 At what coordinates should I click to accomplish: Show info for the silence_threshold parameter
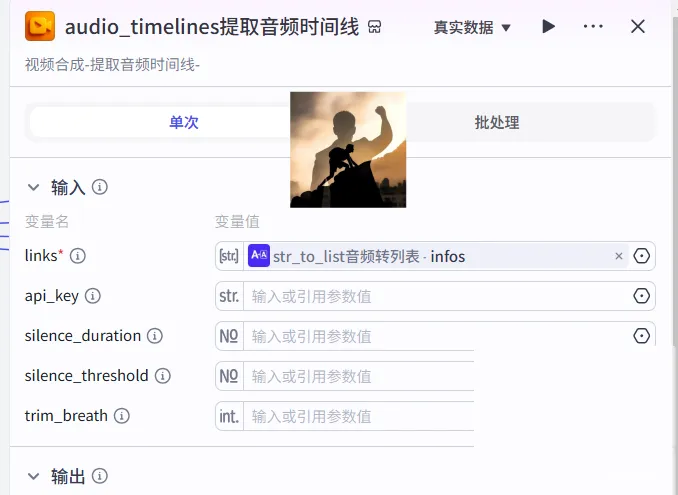(163, 376)
